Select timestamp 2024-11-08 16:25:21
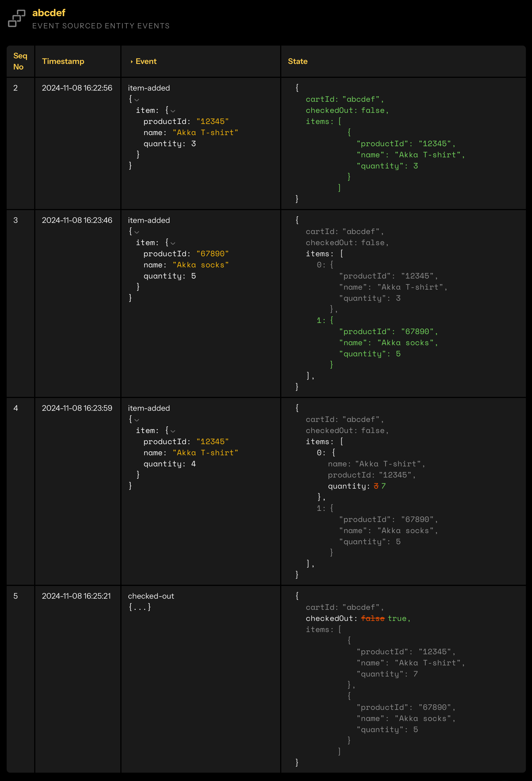This screenshot has height=781, width=532. pyautogui.click(x=76, y=596)
